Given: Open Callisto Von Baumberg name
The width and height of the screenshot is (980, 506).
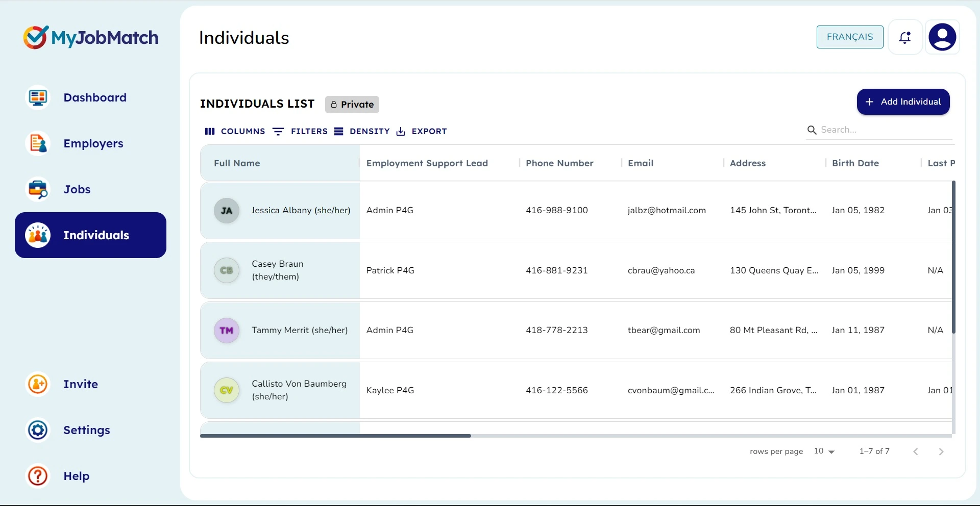Looking at the screenshot, I should point(299,390).
